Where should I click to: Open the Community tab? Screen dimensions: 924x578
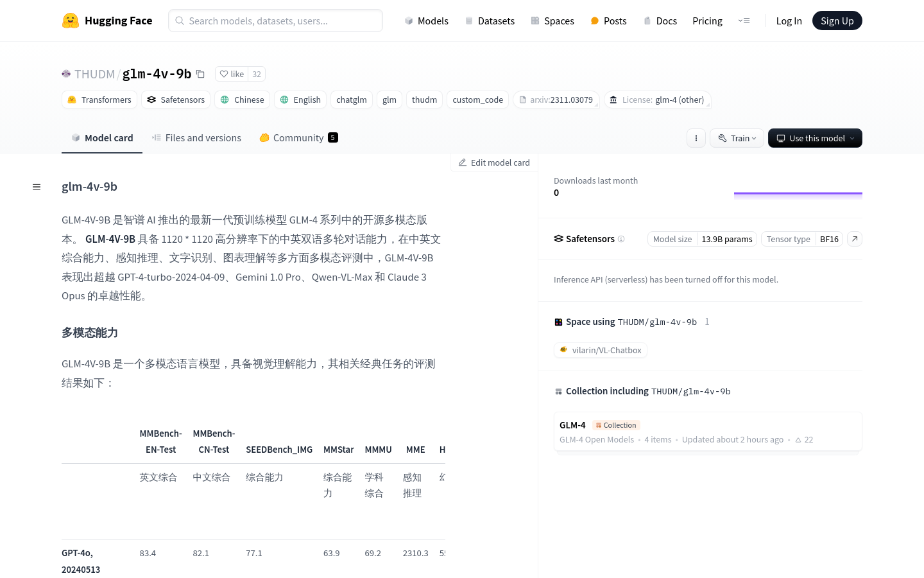pos(298,137)
